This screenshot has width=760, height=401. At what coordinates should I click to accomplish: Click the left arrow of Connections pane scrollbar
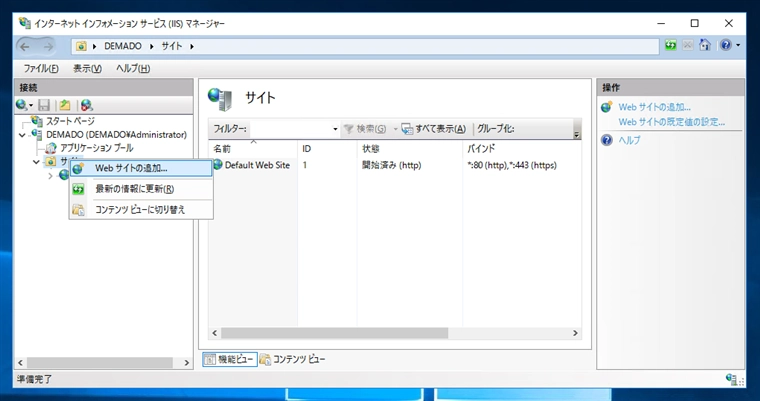20,363
